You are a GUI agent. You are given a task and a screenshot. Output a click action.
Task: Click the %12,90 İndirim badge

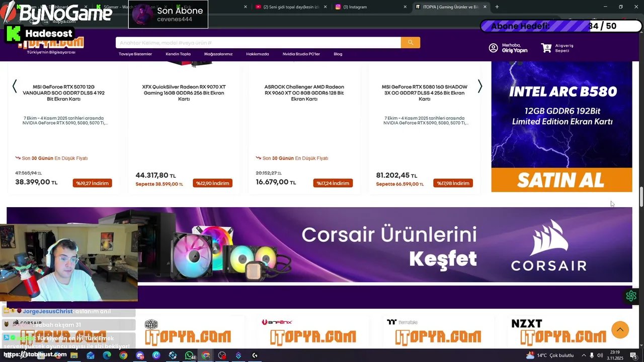pos(213,183)
